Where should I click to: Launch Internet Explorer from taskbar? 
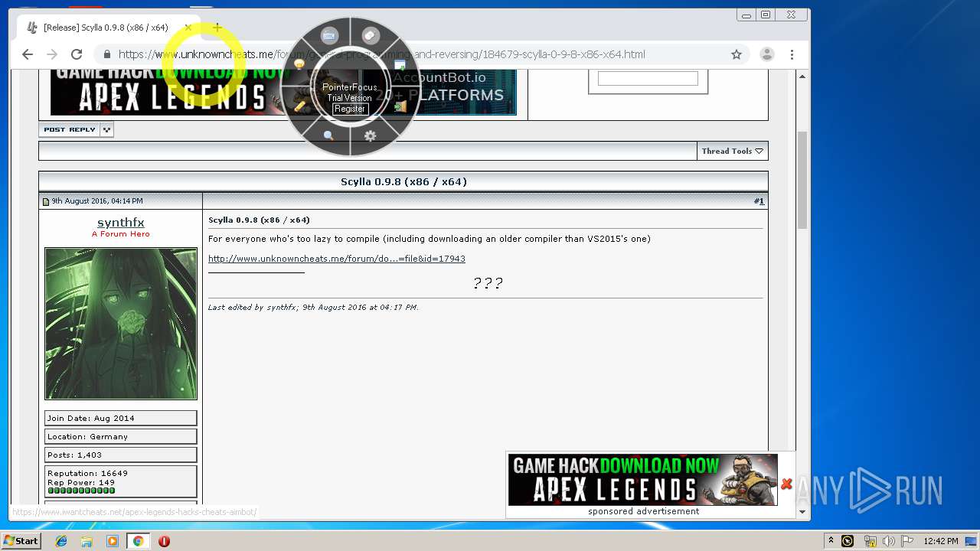pos(61,541)
